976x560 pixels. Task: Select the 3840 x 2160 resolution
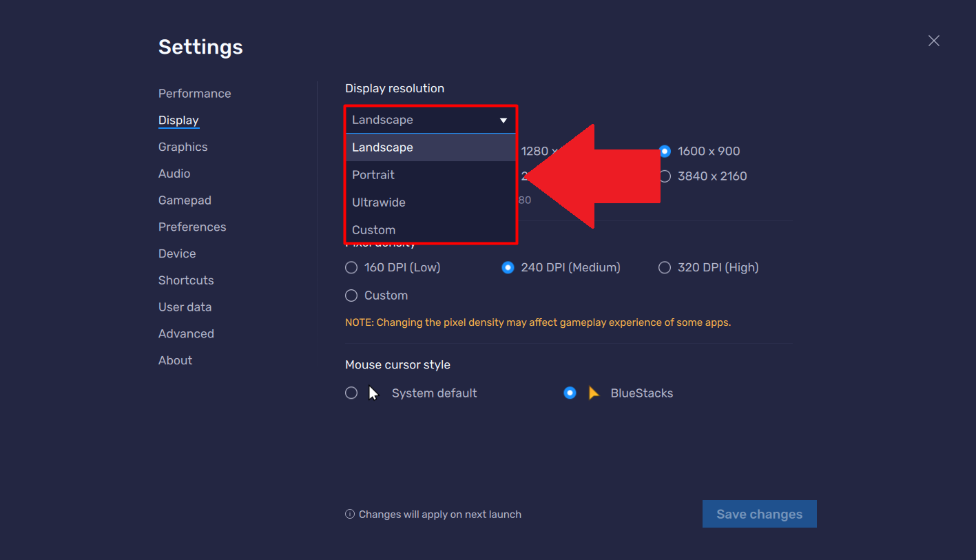coord(664,176)
